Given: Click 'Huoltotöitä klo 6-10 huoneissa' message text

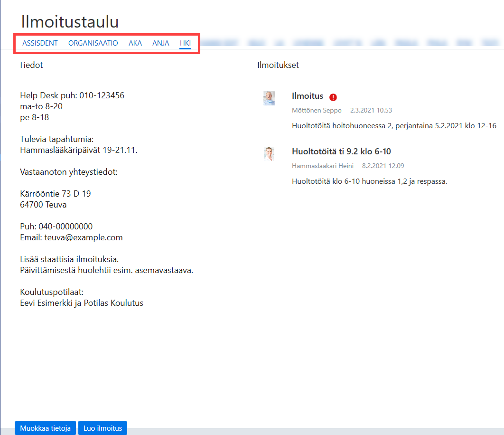Looking at the screenshot, I should tap(369, 181).
